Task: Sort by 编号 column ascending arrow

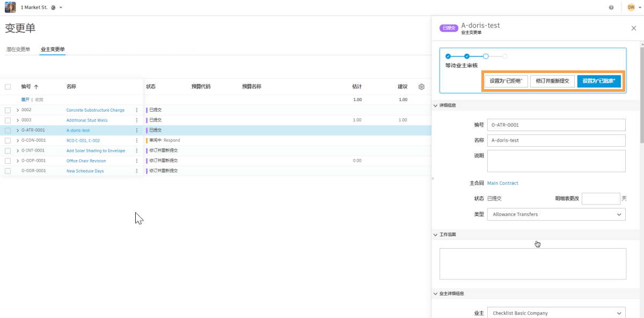Action: (x=36, y=86)
